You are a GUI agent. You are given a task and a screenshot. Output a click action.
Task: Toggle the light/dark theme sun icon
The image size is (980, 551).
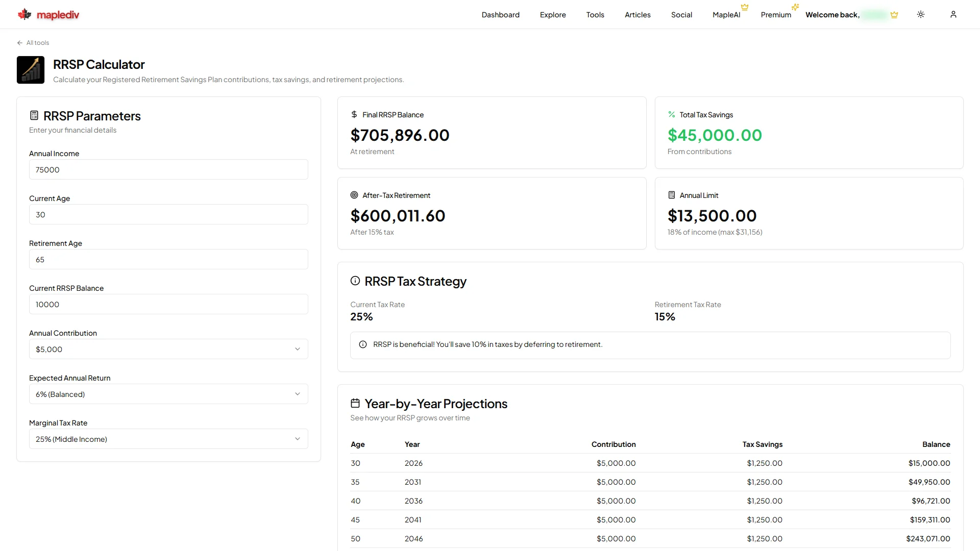coord(921,14)
